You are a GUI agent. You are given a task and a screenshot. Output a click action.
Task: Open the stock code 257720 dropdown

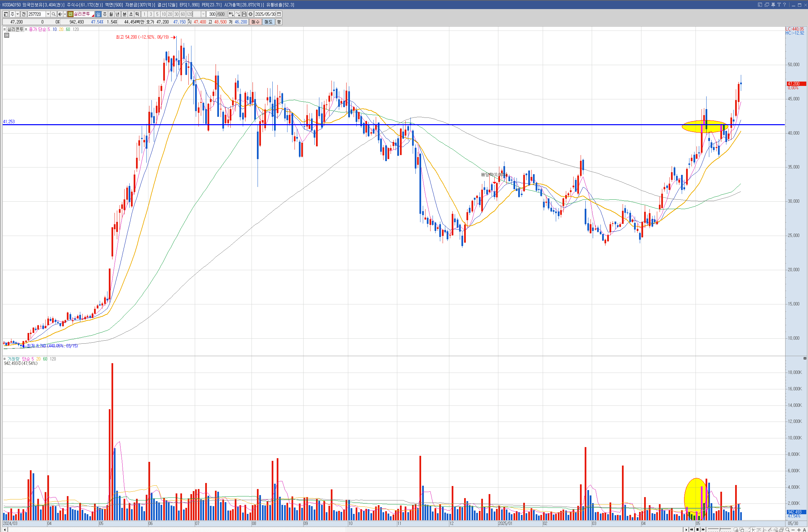point(48,14)
